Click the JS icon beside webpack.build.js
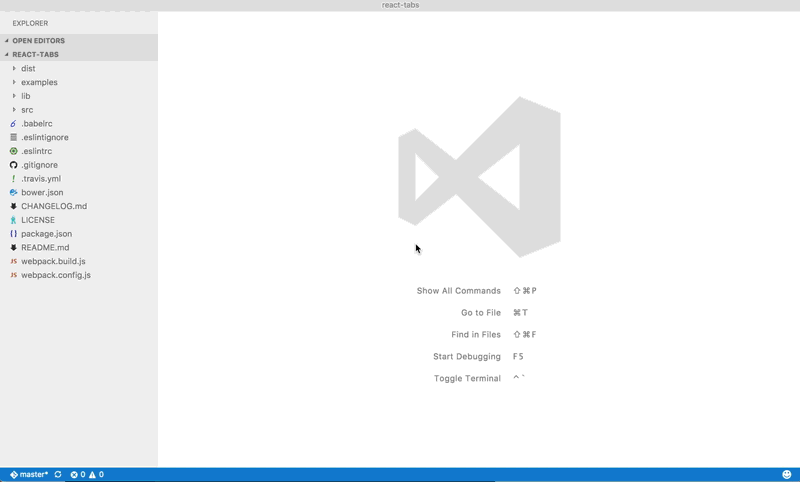800x482 pixels. click(x=13, y=261)
